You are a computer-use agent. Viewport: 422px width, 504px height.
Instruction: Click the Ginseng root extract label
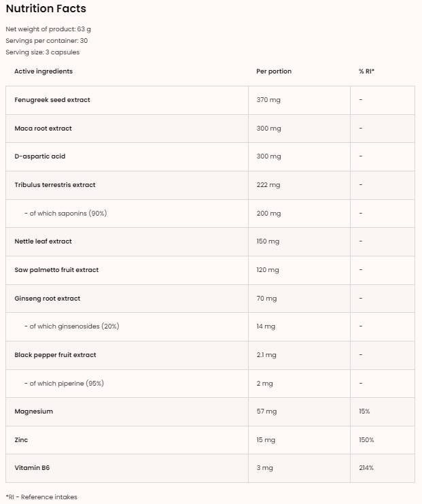pos(47,299)
